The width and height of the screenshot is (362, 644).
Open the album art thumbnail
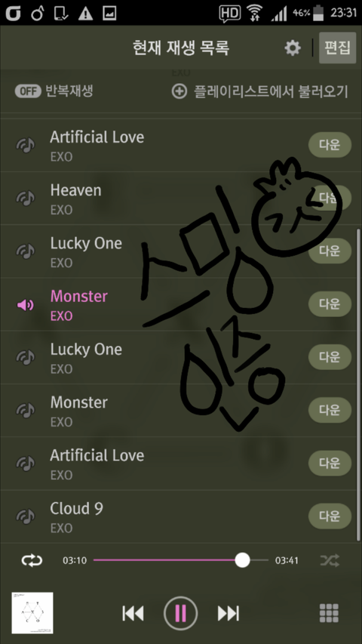tap(32, 613)
